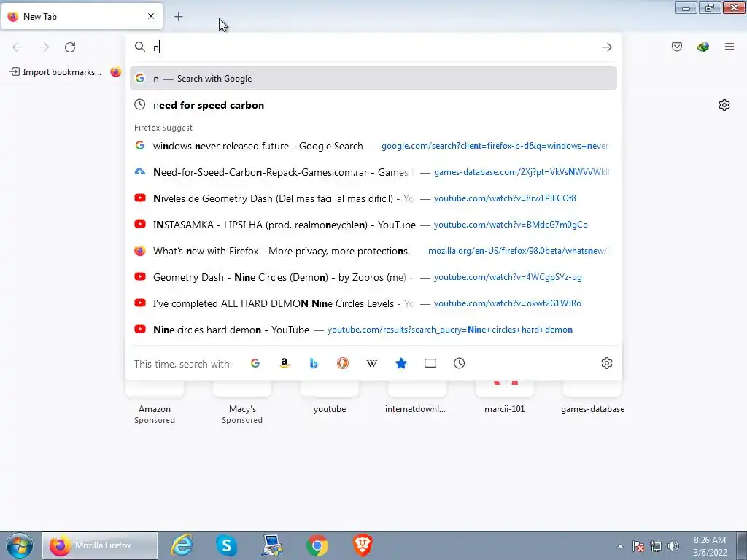The height and width of the screenshot is (560, 747).
Task: Open a new tab with plus button
Action: pos(178,17)
